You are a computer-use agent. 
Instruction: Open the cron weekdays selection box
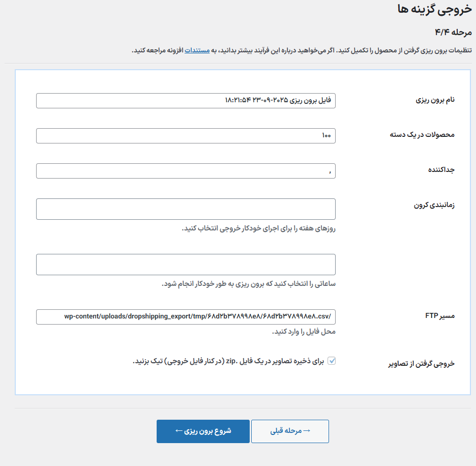[x=186, y=209]
